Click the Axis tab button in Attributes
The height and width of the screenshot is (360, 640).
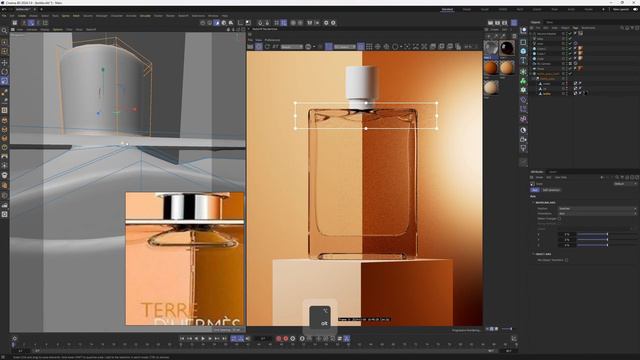point(535,190)
